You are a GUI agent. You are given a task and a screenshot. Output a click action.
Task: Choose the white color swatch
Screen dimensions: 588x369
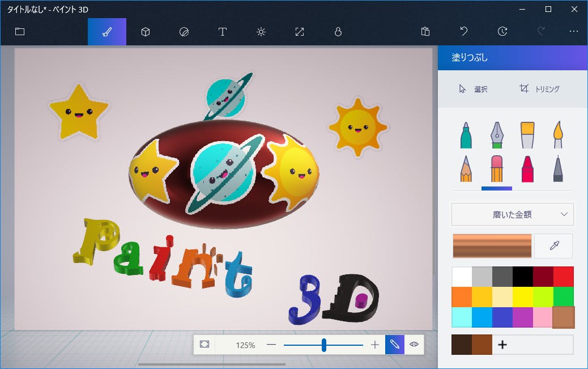click(462, 277)
